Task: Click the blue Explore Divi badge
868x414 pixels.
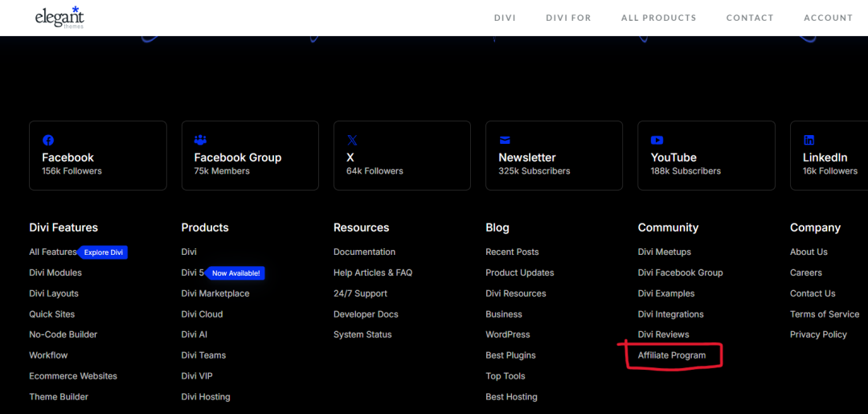Action: (x=103, y=252)
